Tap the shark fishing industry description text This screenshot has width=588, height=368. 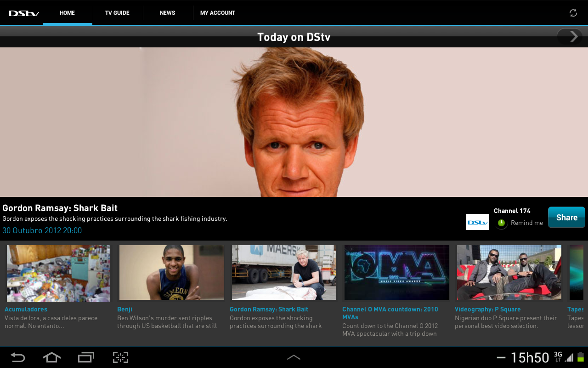[115, 219]
